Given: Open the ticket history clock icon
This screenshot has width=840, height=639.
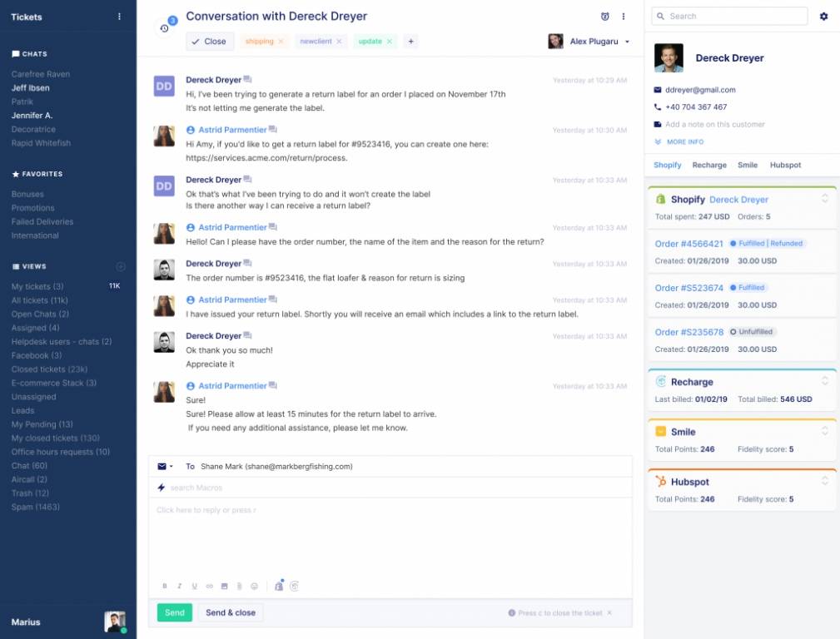Looking at the screenshot, I should tap(165, 28).
